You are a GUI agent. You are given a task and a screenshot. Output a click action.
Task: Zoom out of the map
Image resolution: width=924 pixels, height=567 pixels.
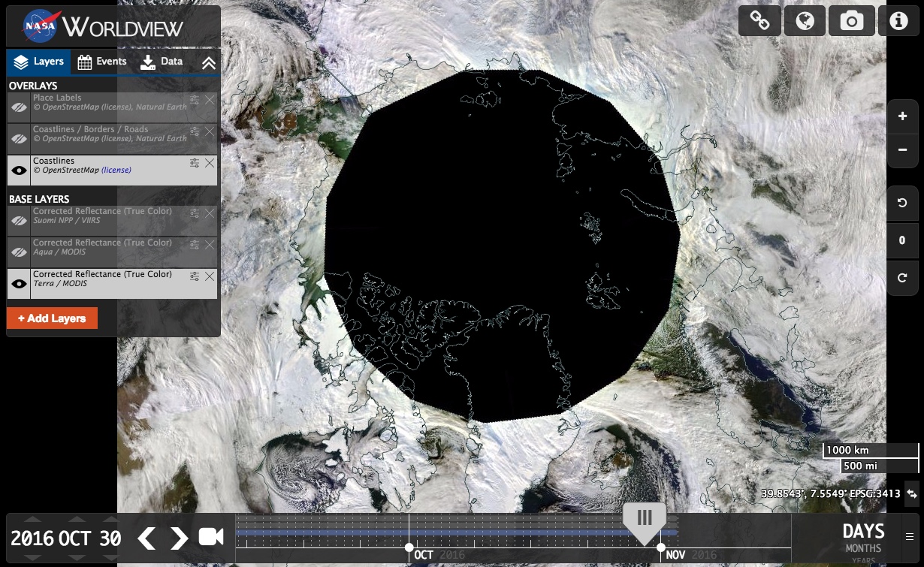902,150
